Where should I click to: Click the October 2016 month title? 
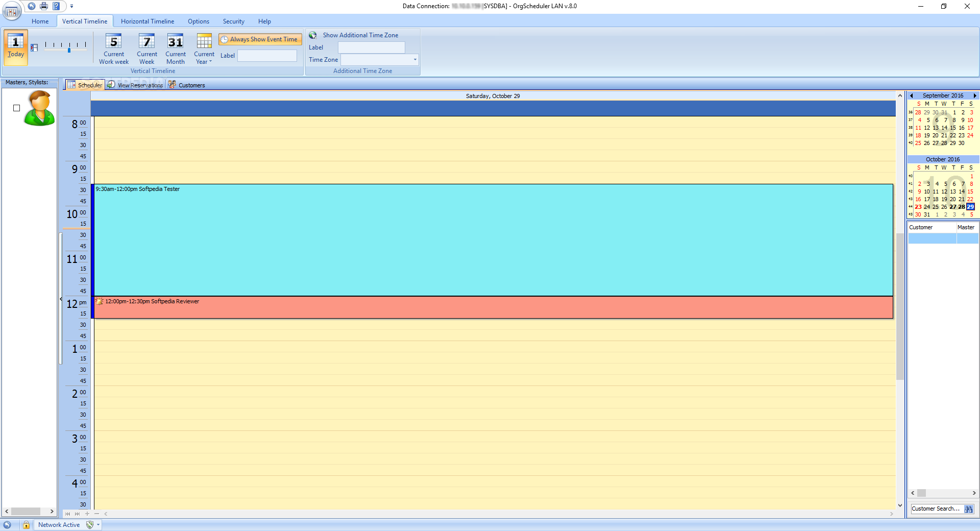point(943,159)
